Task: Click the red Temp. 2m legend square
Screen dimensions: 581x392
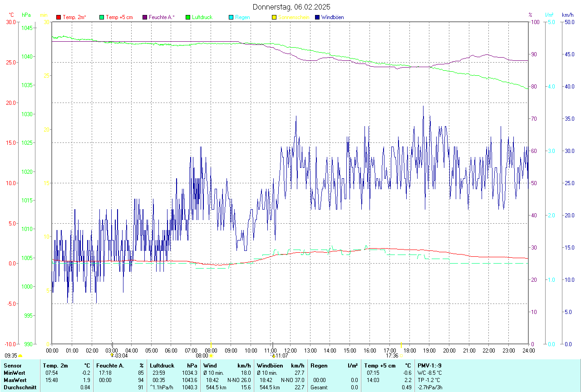Action: click(x=59, y=17)
